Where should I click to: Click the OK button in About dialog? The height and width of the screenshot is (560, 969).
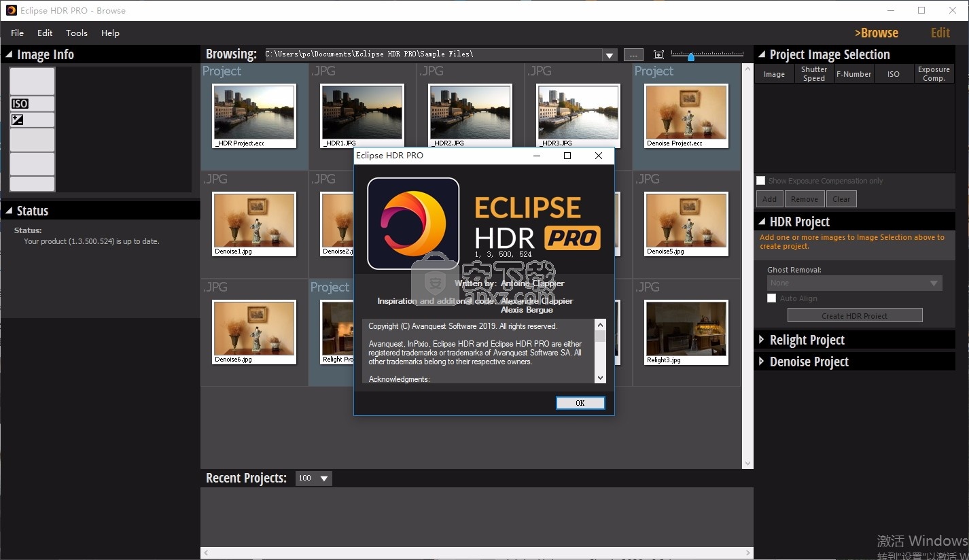click(580, 403)
